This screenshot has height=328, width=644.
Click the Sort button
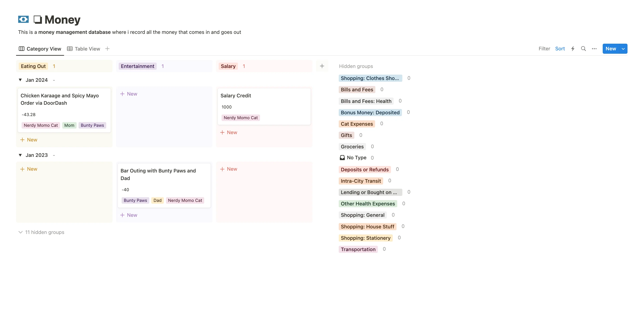[560, 49]
